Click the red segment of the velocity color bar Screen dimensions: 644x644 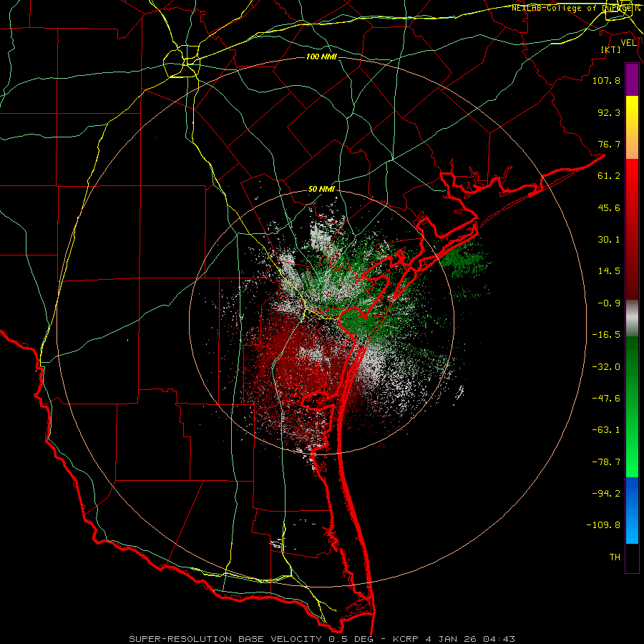[x=632, y=229]
